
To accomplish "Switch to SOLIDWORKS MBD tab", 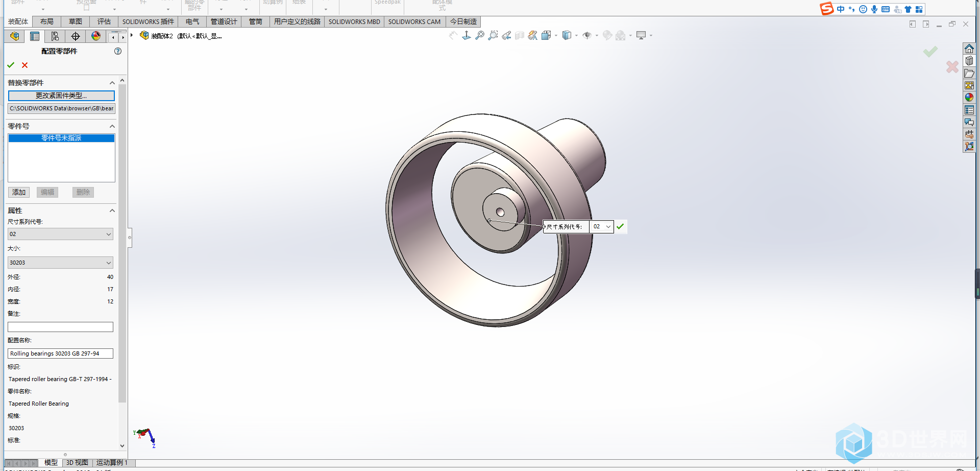I will pos(354,21).
